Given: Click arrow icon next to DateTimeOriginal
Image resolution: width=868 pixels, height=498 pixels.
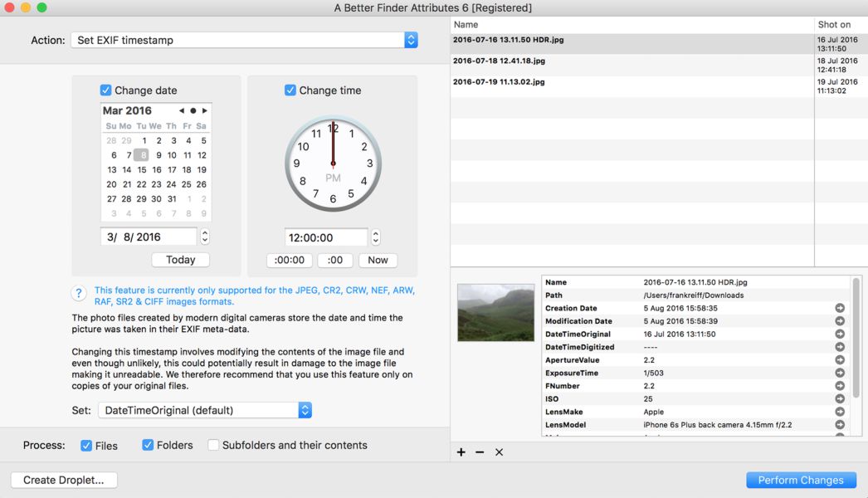Looking at the screenshot, I should (x=840, y=334).
